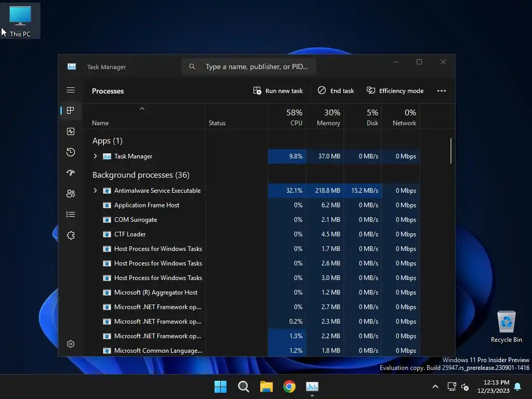The height and width of the screenshot is (399, 532).
Task: Click the Antimalware Service Executable process icon
Action: (107, 191)
